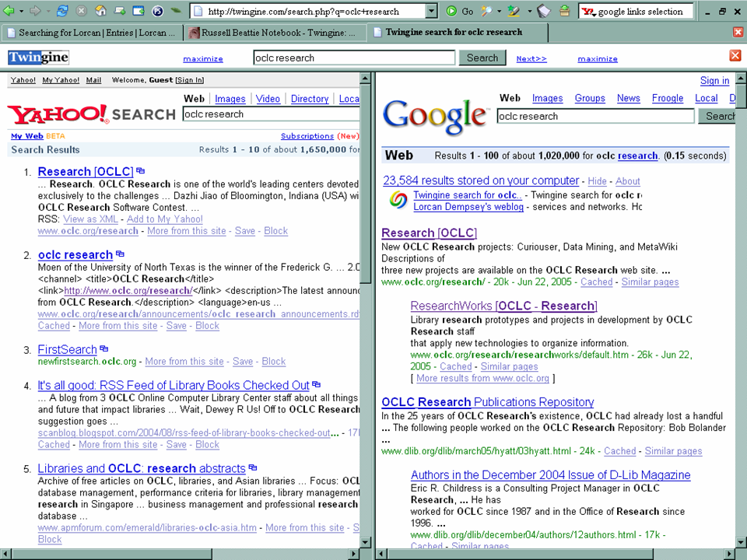747x560 pixels.
Task: Open Yahoo Directory search tab
Action: [310, 99]
